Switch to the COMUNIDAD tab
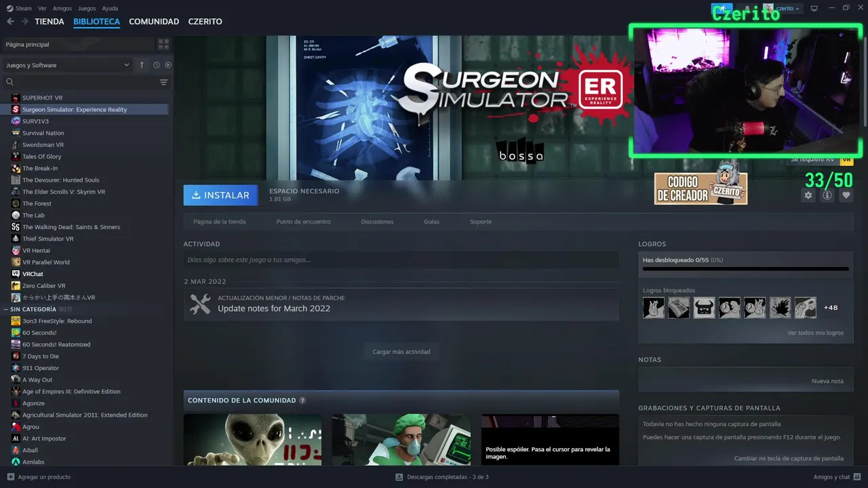 [x=154, y=22]
